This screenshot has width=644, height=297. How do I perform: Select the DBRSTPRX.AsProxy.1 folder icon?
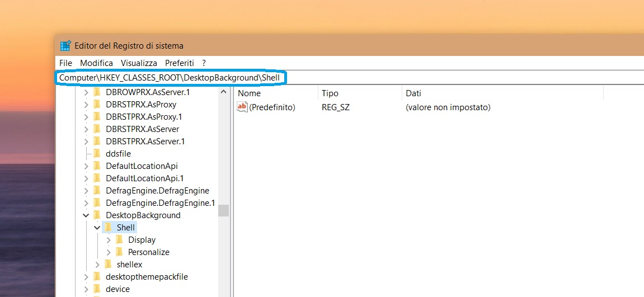point(97,117)
